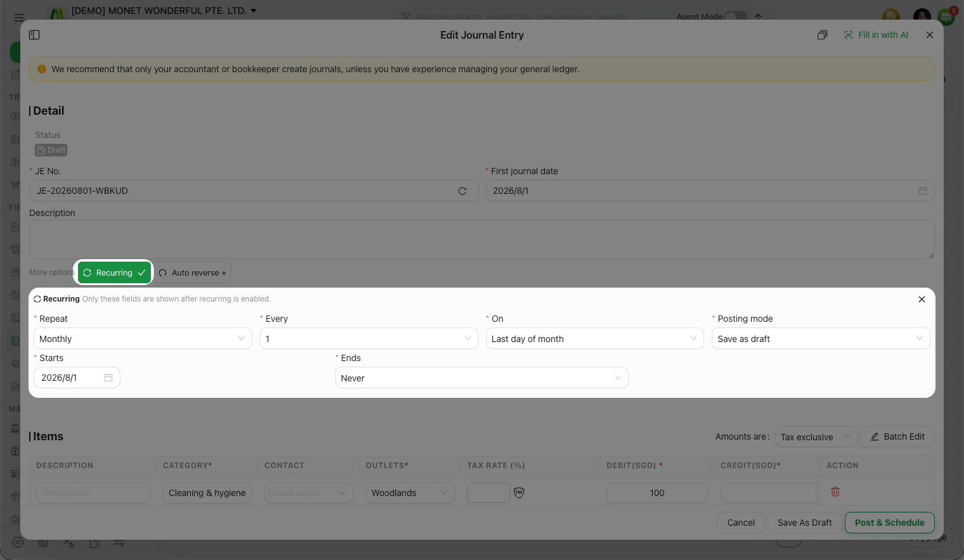Viewport: 964px width, 560px height.
Task: Open First journal date calendar icon
Action: tap(923, 191)
